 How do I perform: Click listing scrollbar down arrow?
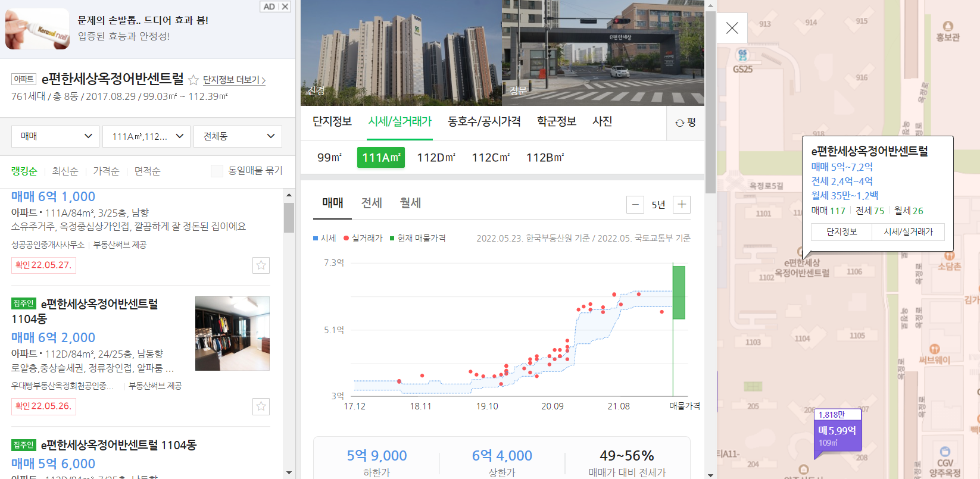289,473
